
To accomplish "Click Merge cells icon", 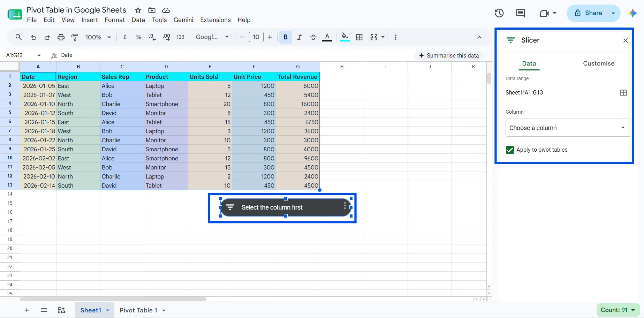I will click(374, 37).
